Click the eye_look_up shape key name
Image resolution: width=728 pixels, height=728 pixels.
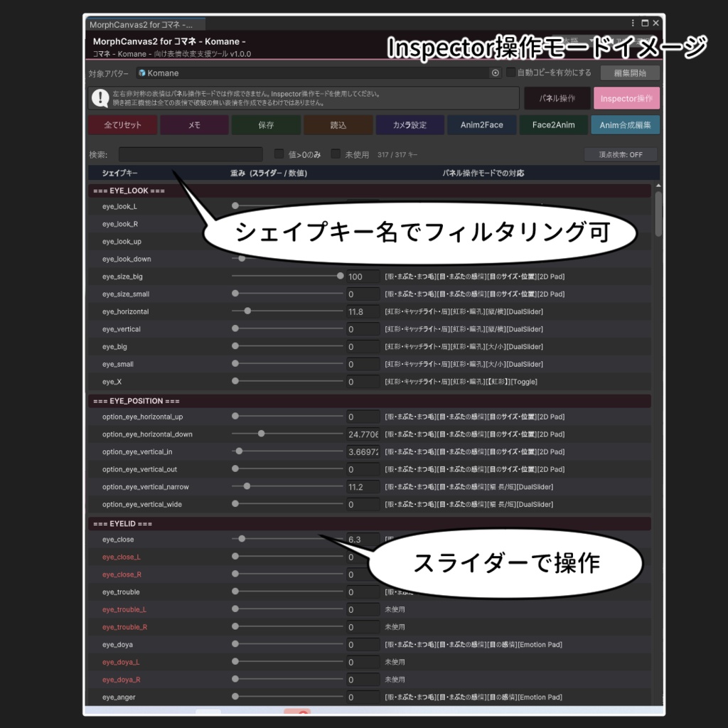point(122,242)
